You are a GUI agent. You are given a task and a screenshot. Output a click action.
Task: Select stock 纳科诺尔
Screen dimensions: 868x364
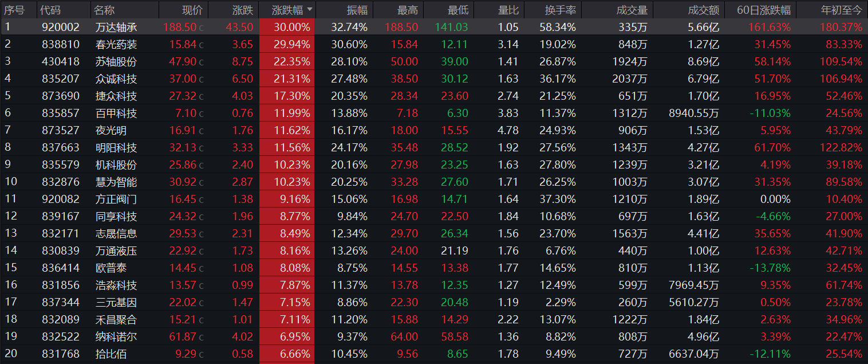coord(116,336)
